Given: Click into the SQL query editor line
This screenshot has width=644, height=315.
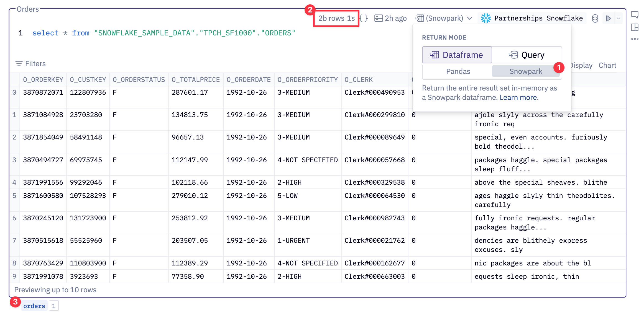Looking at the screenshot, I should pyautogui.click(x=163, y=33).
